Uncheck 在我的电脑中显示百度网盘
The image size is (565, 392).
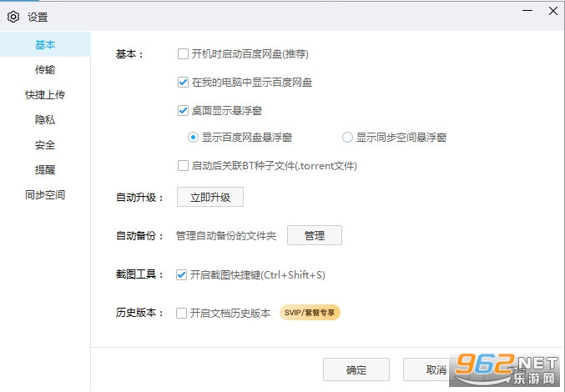(x=183, y=82)
